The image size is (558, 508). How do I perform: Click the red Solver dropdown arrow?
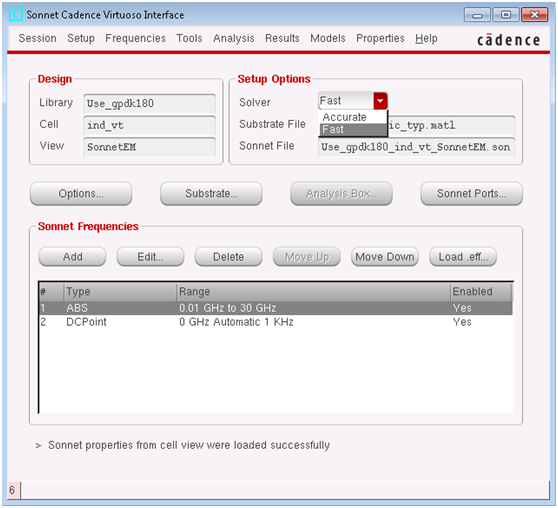[x=380, y=101]
